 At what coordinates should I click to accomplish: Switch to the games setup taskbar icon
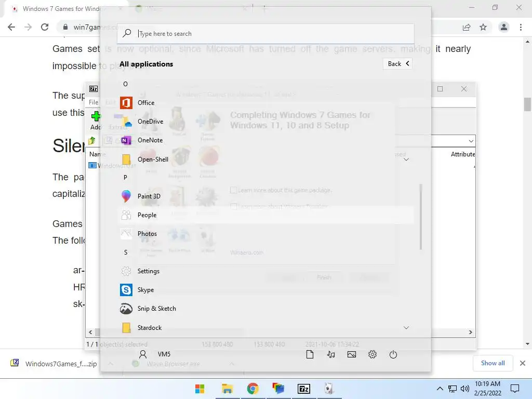tap(328, 389)
